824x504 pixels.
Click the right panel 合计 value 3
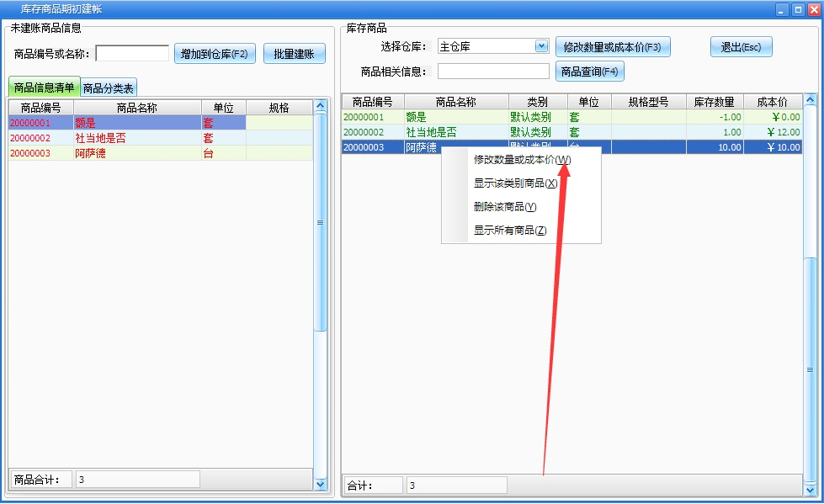pyautogui.click(x=457, y=485)
